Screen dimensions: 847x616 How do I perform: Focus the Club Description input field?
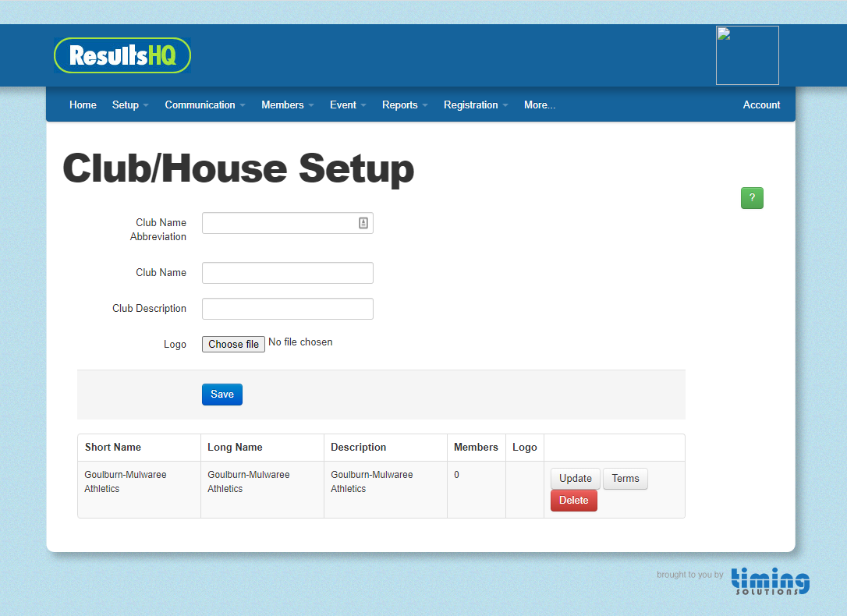pyautogui.click(x=287, y=309)
